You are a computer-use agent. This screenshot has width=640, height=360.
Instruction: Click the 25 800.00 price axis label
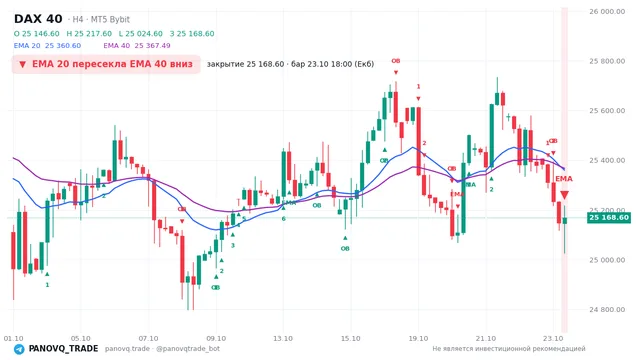[607, 61]
